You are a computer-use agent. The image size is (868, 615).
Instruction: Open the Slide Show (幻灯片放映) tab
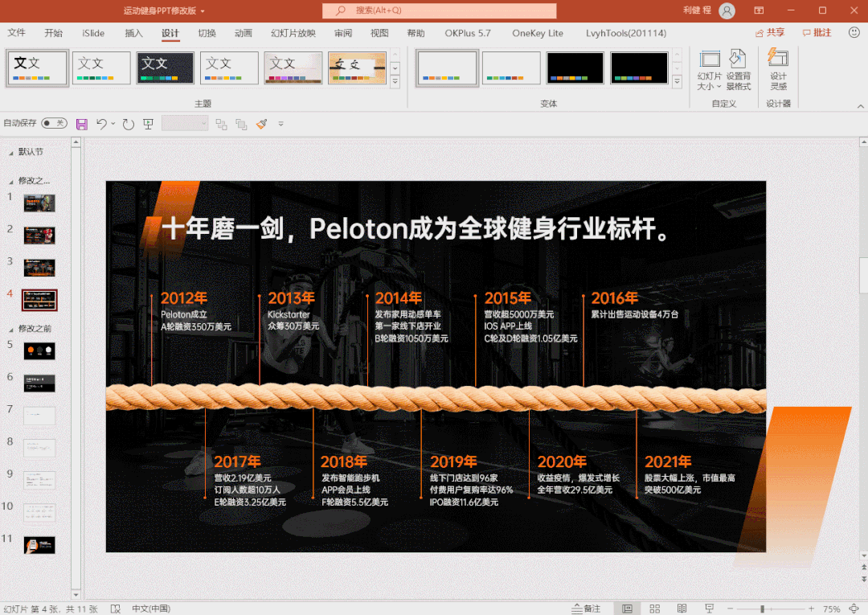(x=293, y=33)
